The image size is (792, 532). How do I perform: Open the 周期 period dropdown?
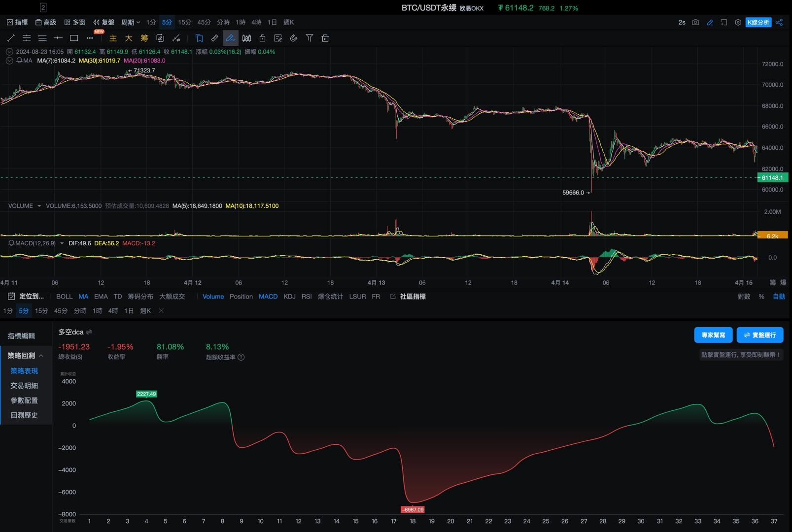click(131, 22)
